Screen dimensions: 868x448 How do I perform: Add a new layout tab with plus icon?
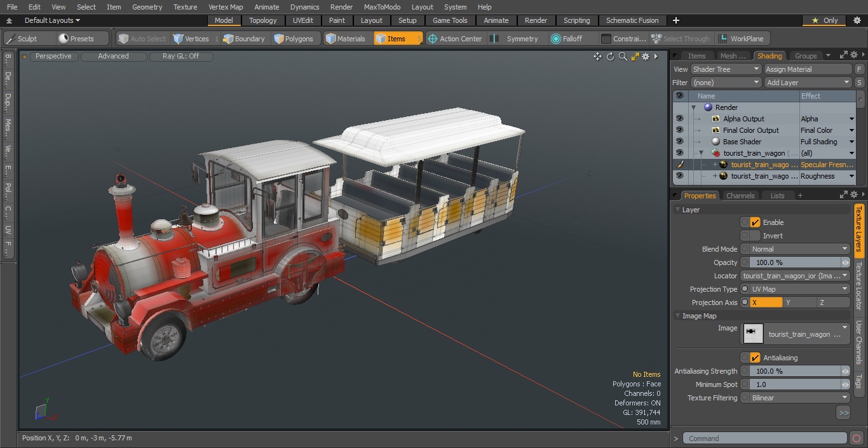[675, 20]
